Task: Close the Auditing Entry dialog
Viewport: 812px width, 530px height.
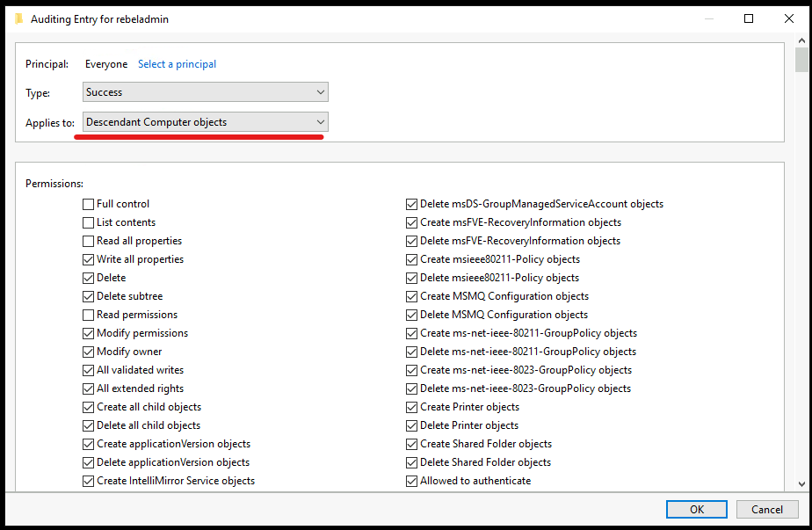Action: 788,18
